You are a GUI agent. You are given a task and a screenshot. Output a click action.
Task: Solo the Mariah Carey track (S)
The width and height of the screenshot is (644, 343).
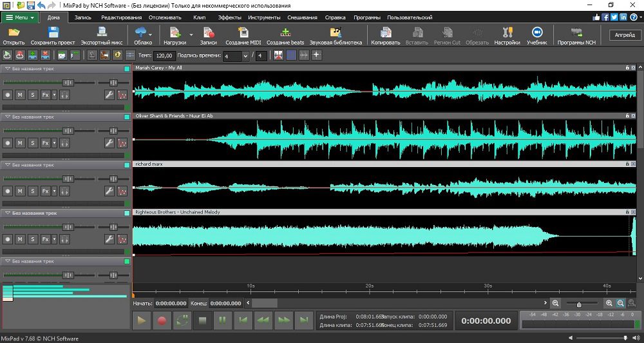pos(32,95)
